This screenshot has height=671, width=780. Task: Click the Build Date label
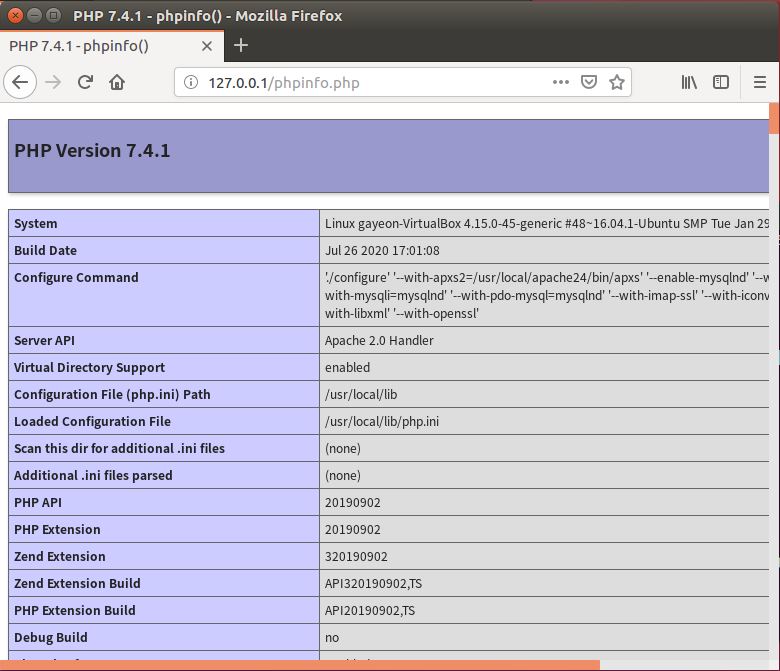click(x=45, y=251)
